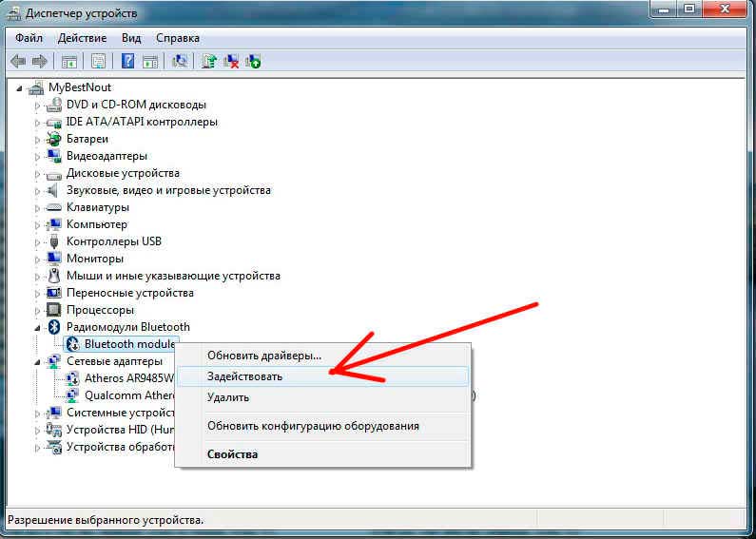Click the Back arrow toolbar button
756x539 pixels.
(x=18, y=62)
